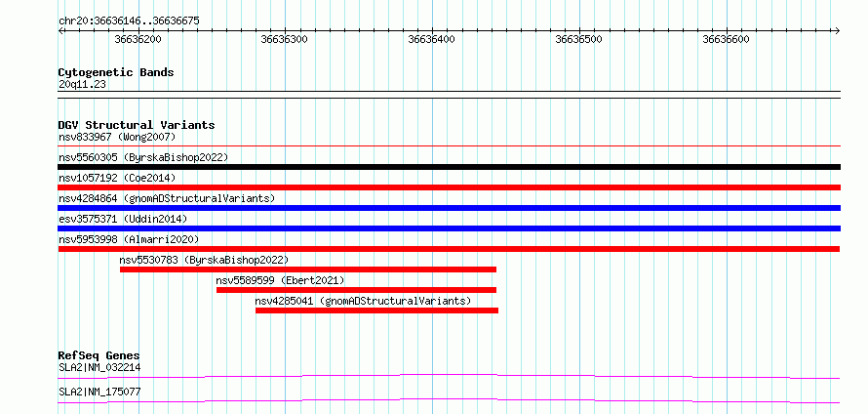Image resolution: width=868 pixels, height=414 pixels.
Task: Open the RefSeq Genes track title
Action: pyautogui.click(x=99, y=355)
